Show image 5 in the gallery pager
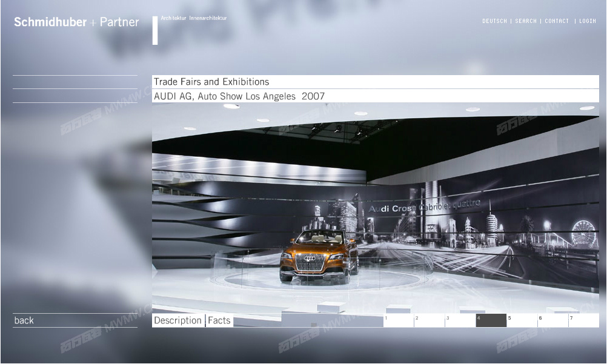 tap(522, 320)
